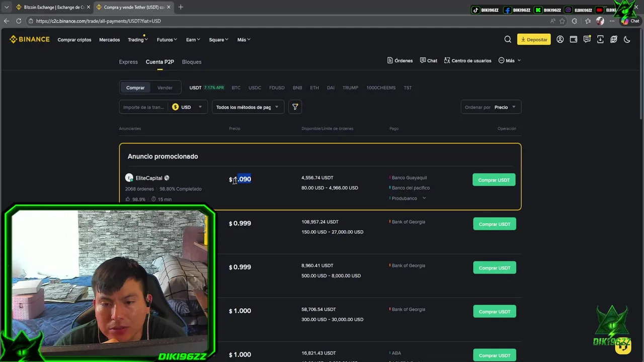Select the TST coin tab

click(408, 87)
